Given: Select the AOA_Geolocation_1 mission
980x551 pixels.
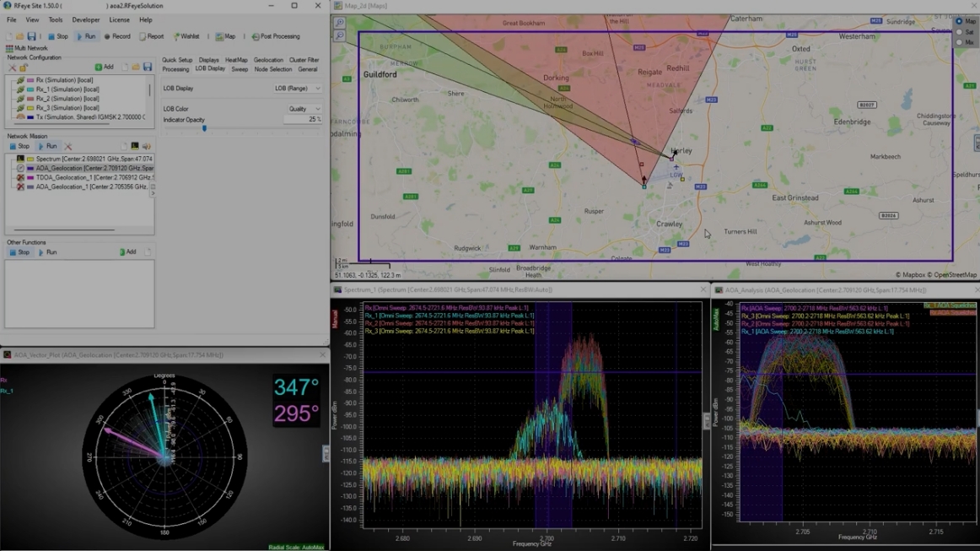Looking at the screenshot, I should pos(92,187).
